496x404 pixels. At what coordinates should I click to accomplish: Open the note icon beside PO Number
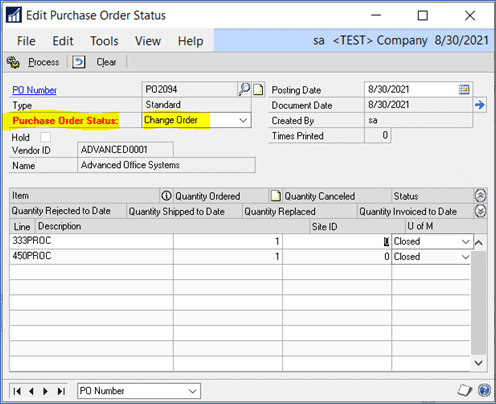[x=258, y=90]
